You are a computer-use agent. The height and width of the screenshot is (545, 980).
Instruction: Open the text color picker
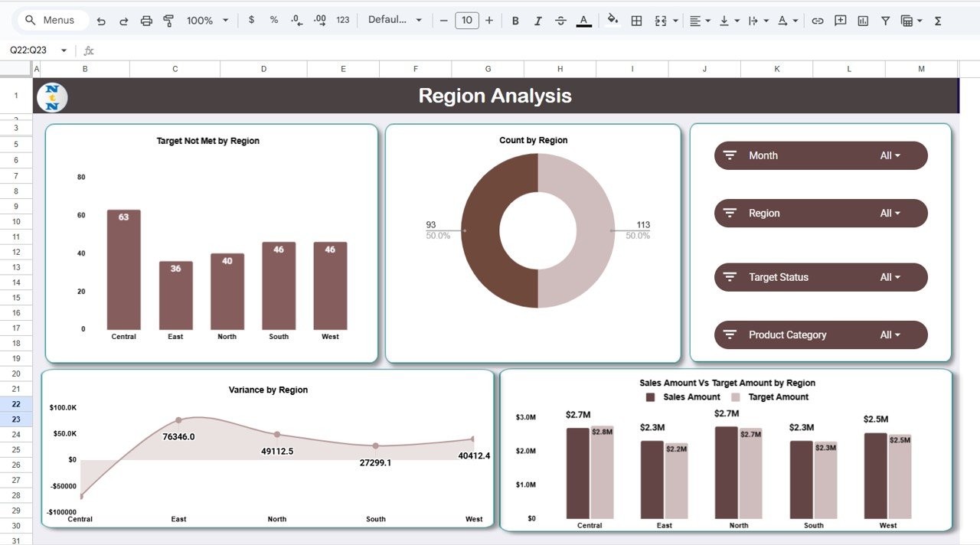pos(583,20)
